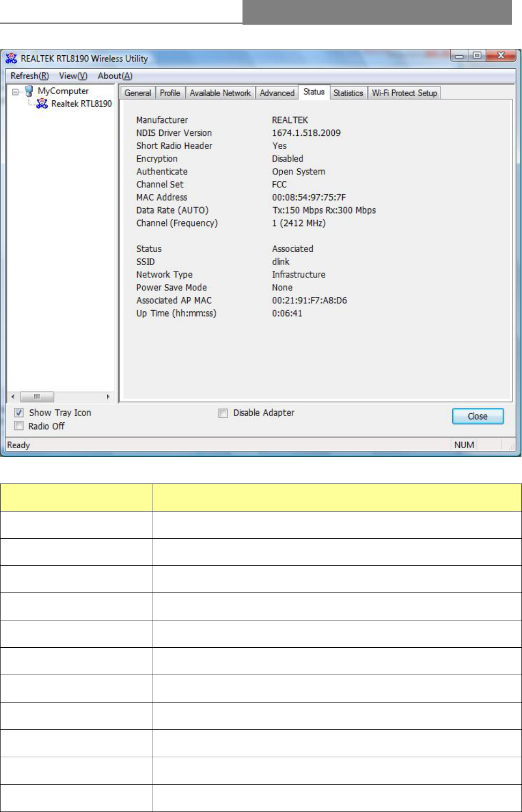Screen dimensions: 522x812
Task: Click the tree pane horizontal scrollbar thumb
Action: 37,397
